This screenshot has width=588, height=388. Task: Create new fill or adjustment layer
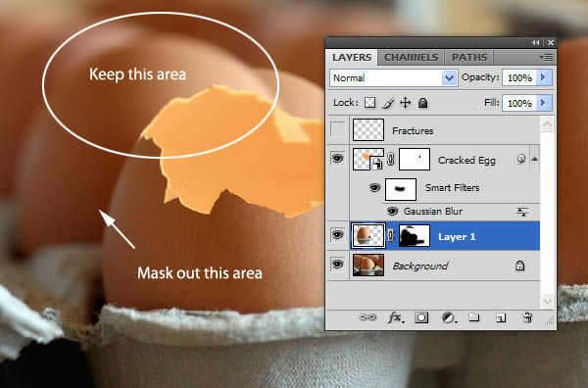[x=449, y=317]
